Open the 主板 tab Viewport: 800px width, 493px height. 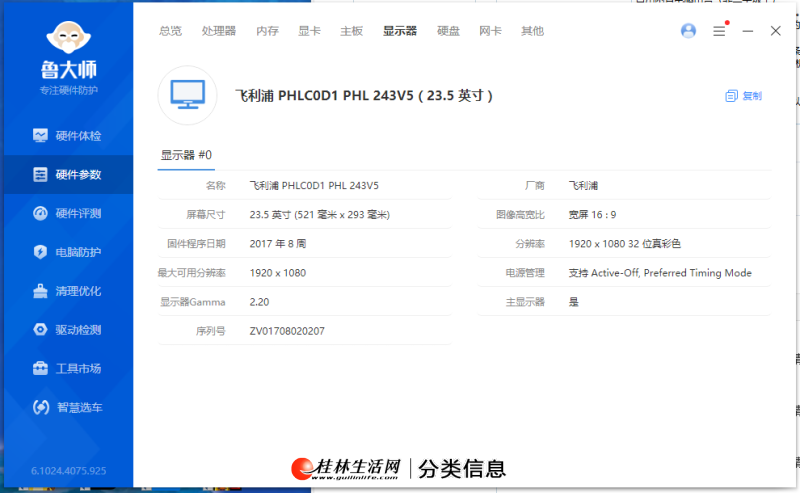coord(351,31)
